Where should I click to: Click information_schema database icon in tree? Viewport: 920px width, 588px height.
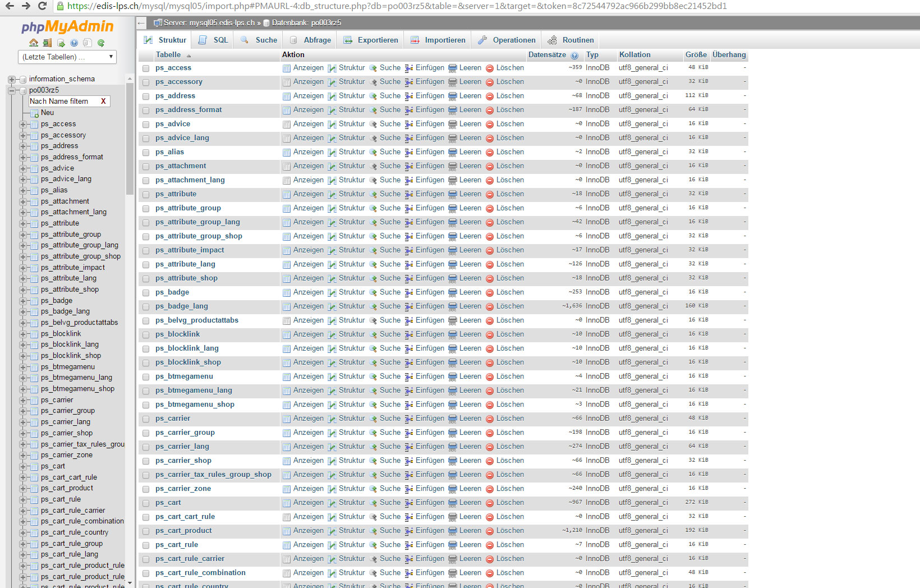(23, 79)
